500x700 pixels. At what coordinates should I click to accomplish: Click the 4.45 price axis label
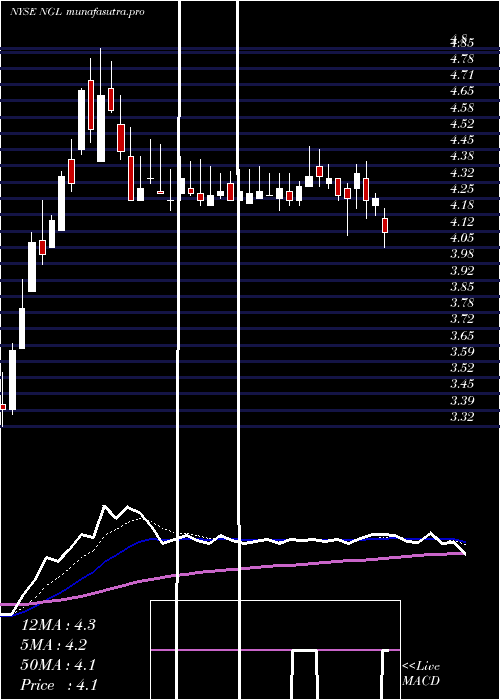[462, 140]
